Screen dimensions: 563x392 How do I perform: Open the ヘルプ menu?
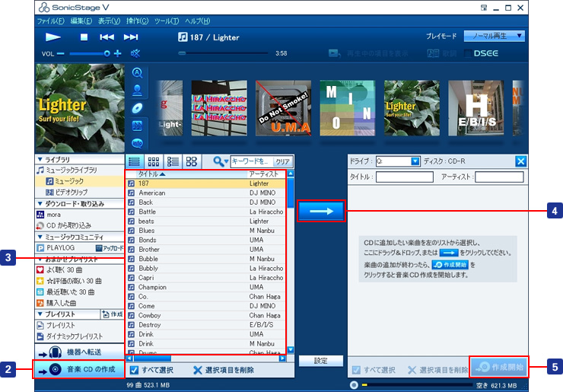[x=198, y=21]
